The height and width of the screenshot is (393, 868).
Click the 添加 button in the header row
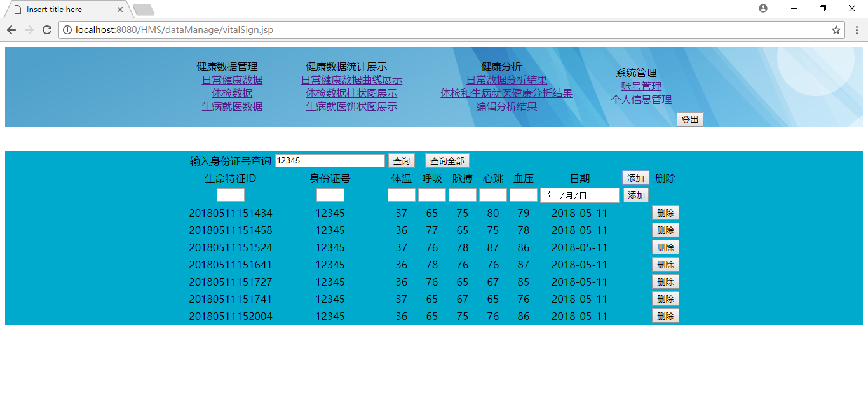click(x=635, y=178)
